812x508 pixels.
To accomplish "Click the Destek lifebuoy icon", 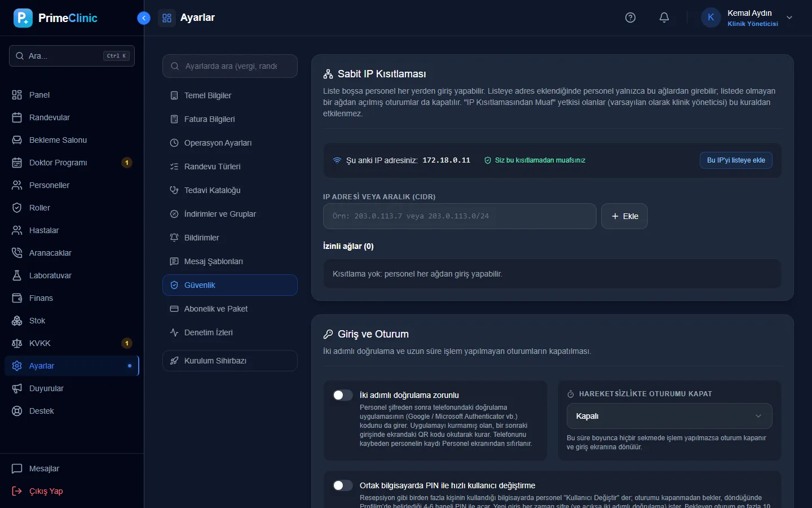I will [17, 411].
